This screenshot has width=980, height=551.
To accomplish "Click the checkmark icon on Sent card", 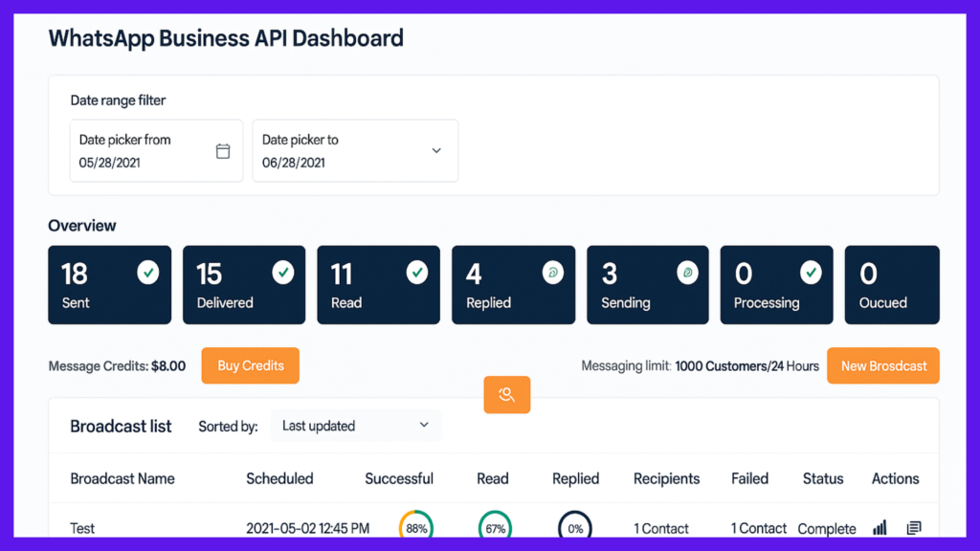I will (148, 274).
